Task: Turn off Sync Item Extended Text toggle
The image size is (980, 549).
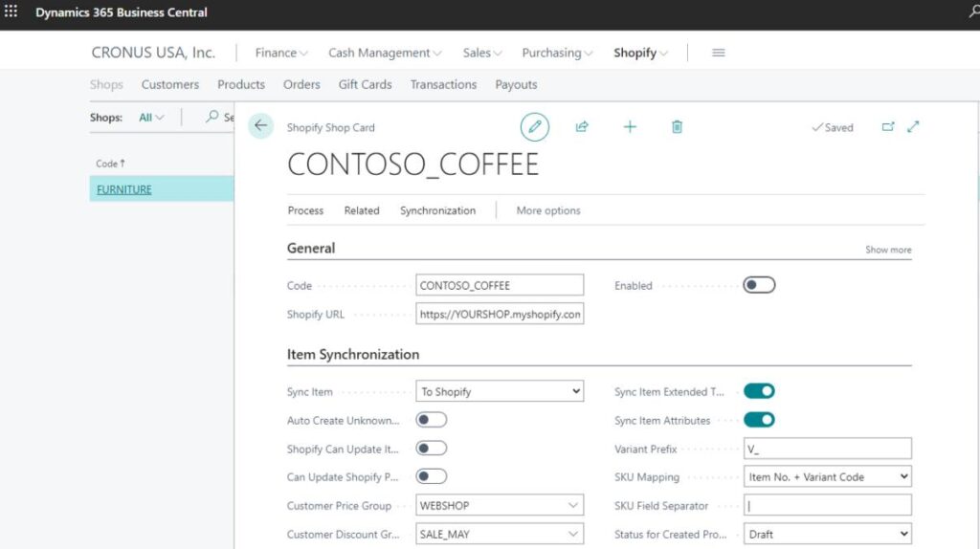Action: 759,391
